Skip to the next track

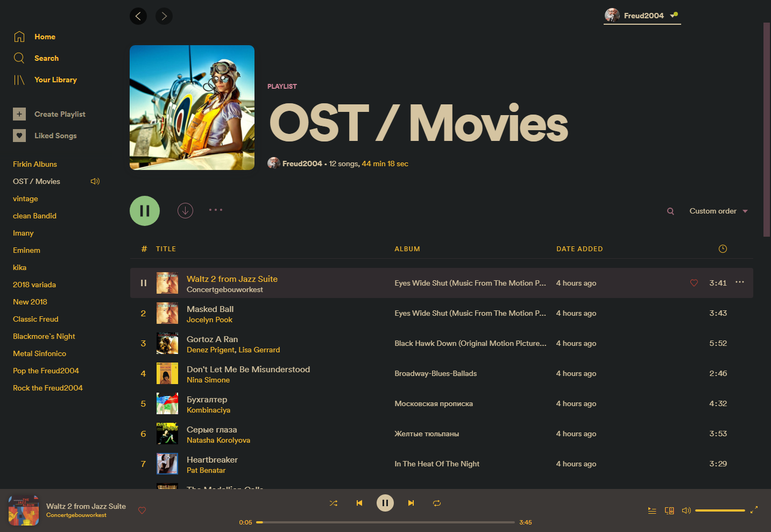[411, 503]
